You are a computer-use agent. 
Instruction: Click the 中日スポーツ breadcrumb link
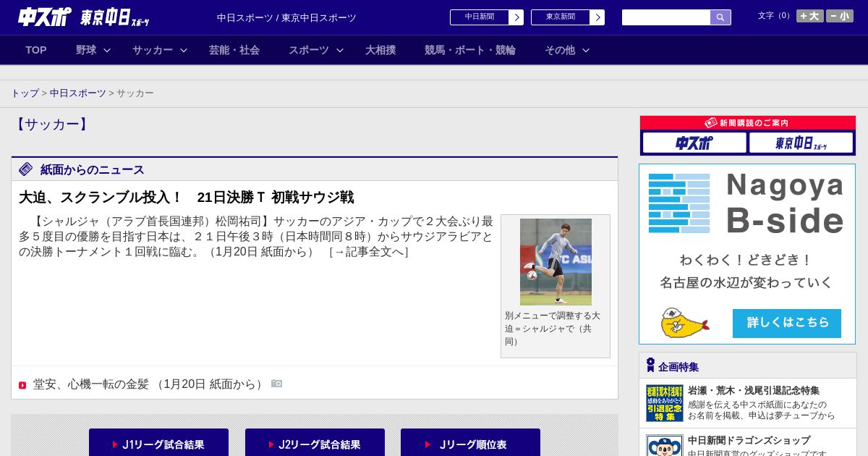tap(78, 93)
